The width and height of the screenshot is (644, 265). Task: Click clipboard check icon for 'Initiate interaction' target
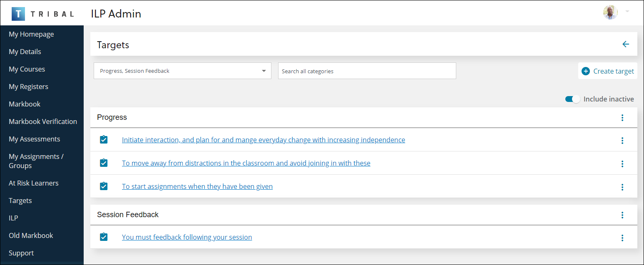(x=104, y=140)
